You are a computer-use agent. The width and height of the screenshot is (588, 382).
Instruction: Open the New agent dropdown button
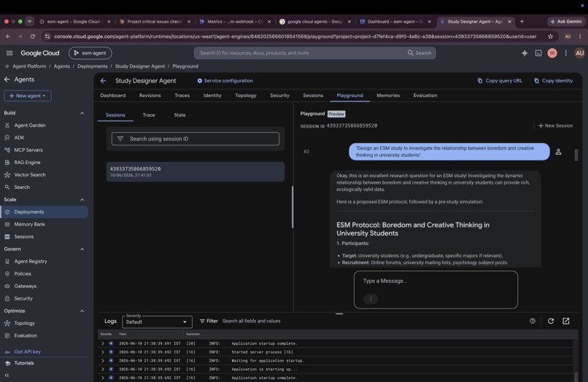pyautogui.click(x=28, y=96)
